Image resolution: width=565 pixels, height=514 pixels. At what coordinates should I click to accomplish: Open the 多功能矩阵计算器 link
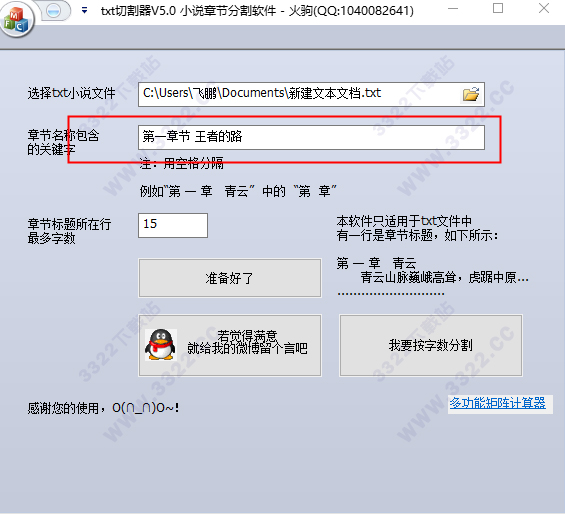(497, 403)
